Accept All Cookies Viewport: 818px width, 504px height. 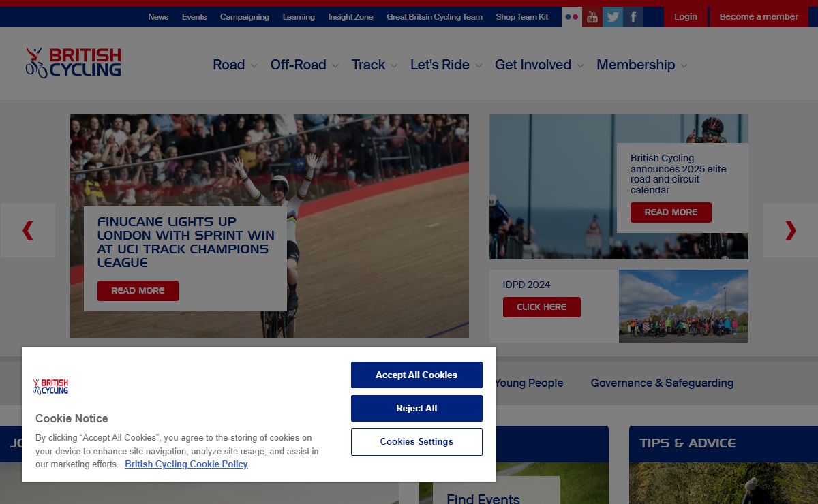coord(416,375)
